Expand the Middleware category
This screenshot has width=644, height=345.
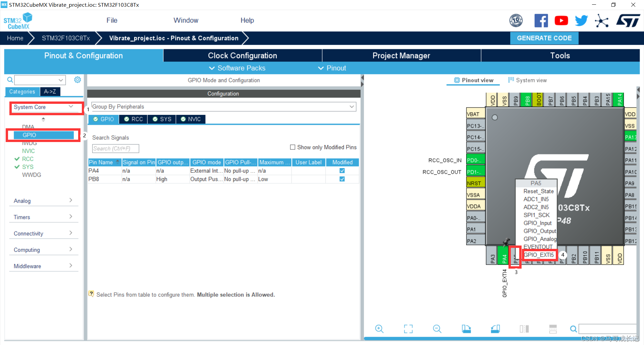click(x=43, y=266)
